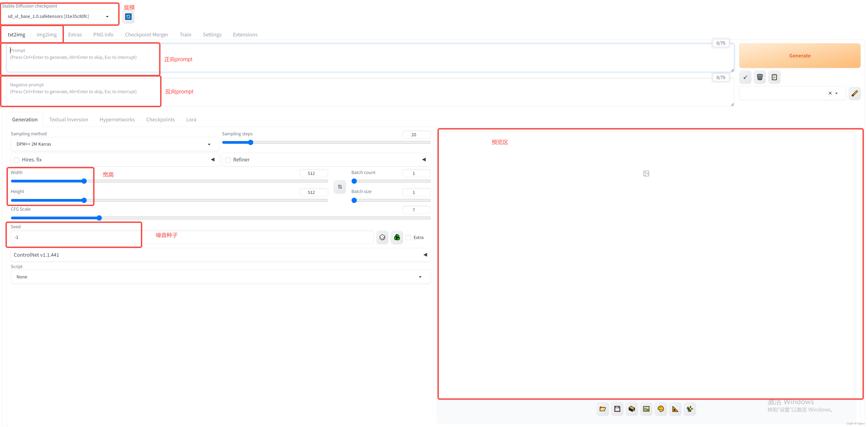Click the sparkle upscale icon
868x427 pixels.
pos(690,409)
